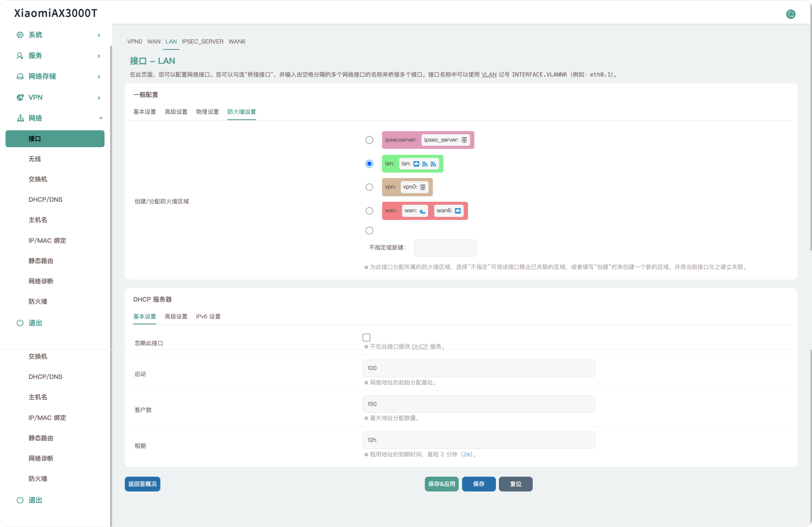
Task: Switch to the VPN0 interface tab
Action: click(x=135, y=41)
